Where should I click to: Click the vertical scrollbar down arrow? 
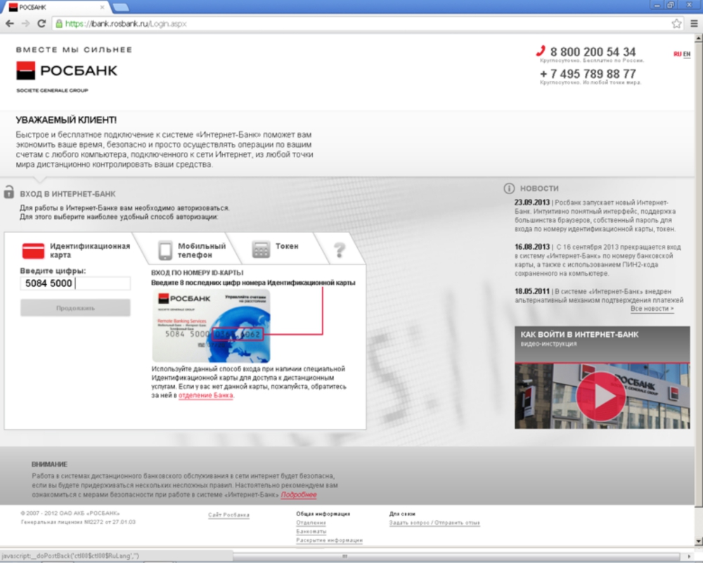698,541
